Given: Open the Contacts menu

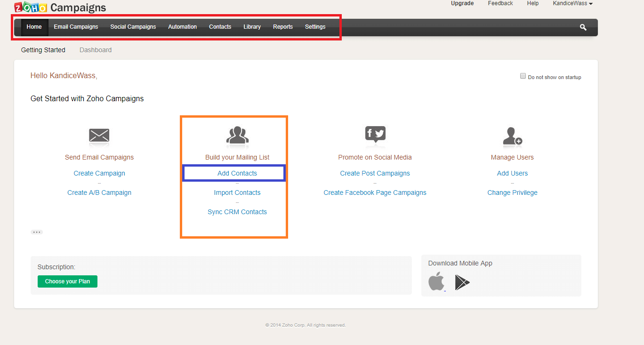Looking at the screenshot, I should (x=220, y=27).
